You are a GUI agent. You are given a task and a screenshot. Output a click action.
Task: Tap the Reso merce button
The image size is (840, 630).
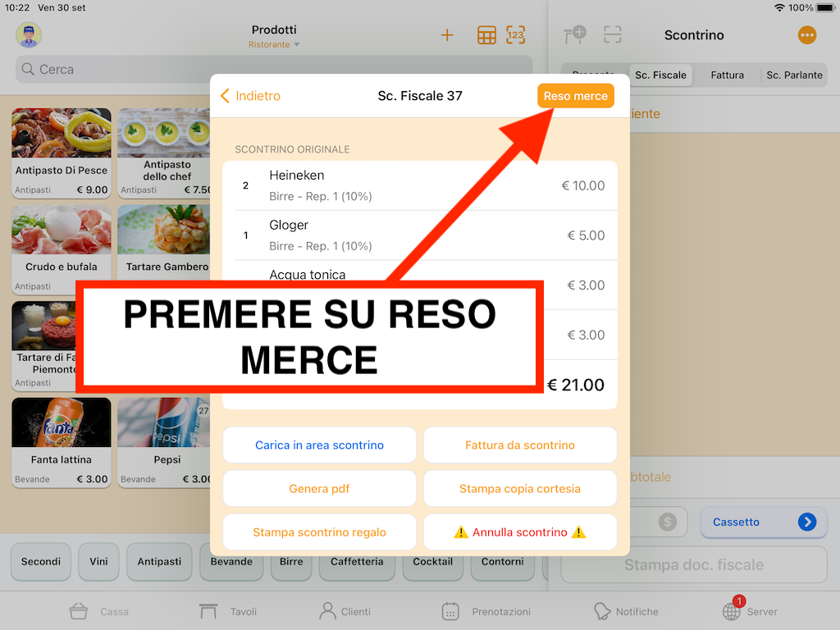[x=575, y=96]
